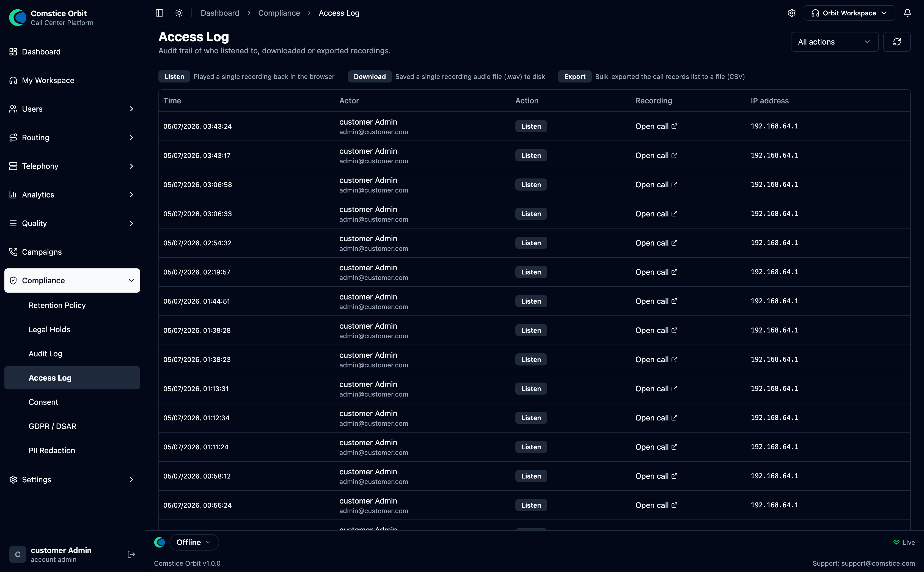Select Access Log in sidebar
The image size is (924, 572).
pos(72,378)
